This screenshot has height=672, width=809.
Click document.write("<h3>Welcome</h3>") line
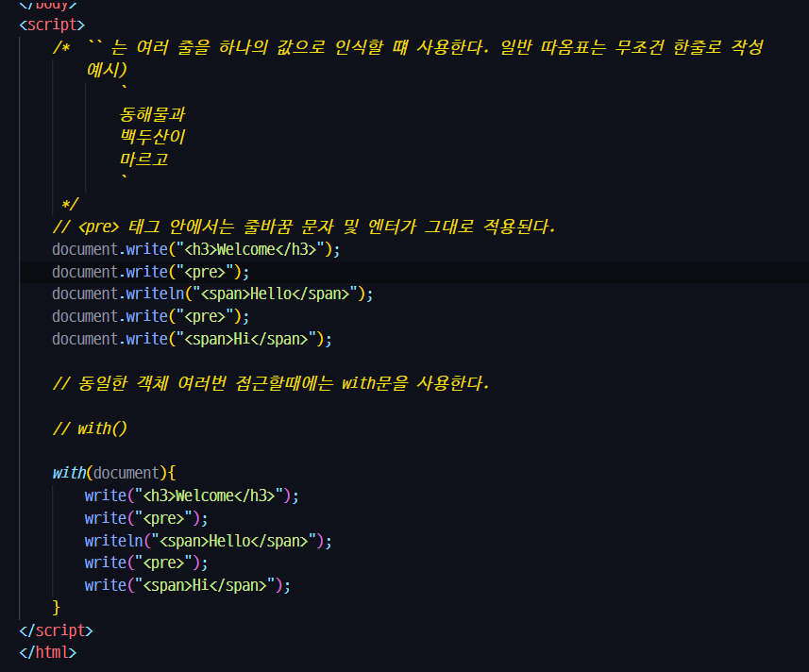(x=196, y=249)
